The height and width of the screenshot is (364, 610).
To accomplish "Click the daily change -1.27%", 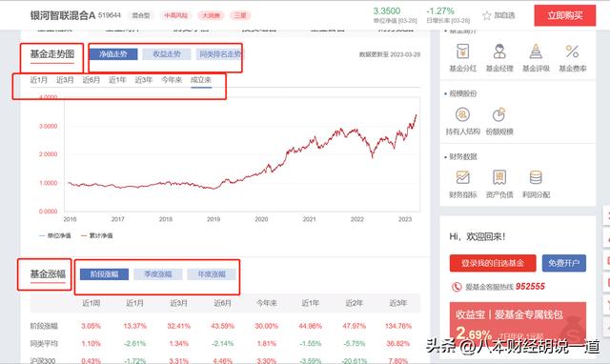I will click(440, 10).
